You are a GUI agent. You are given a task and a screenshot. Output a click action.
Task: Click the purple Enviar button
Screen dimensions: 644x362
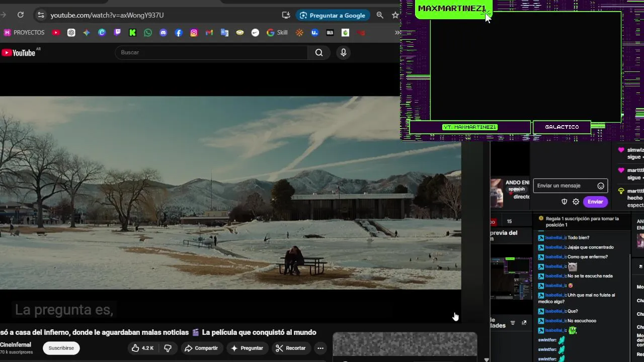595,202
